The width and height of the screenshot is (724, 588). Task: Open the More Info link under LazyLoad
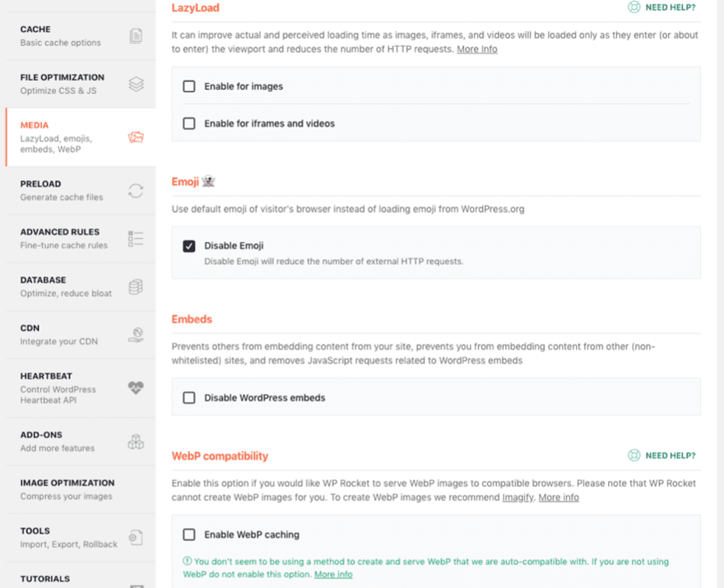point(477,49)
